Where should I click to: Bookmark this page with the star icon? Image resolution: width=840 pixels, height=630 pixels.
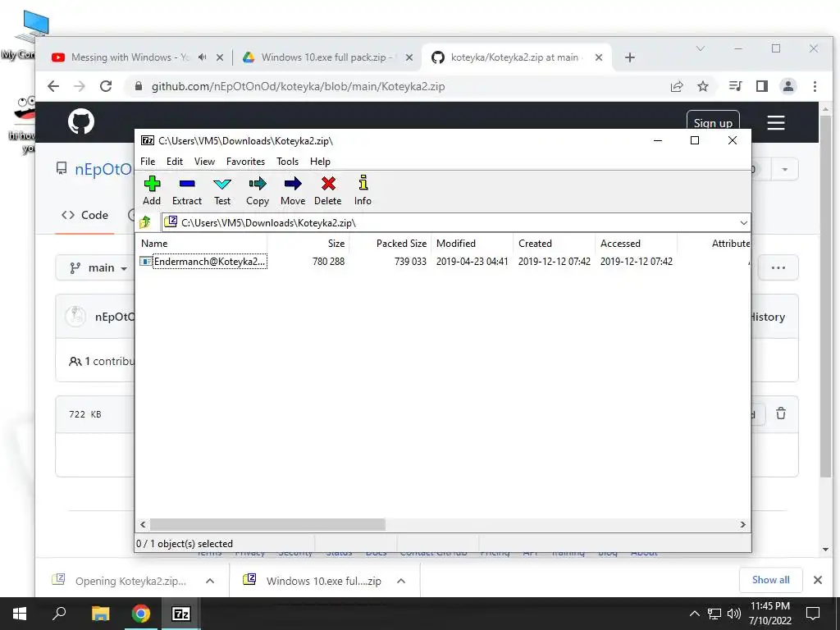pos(703,86)
